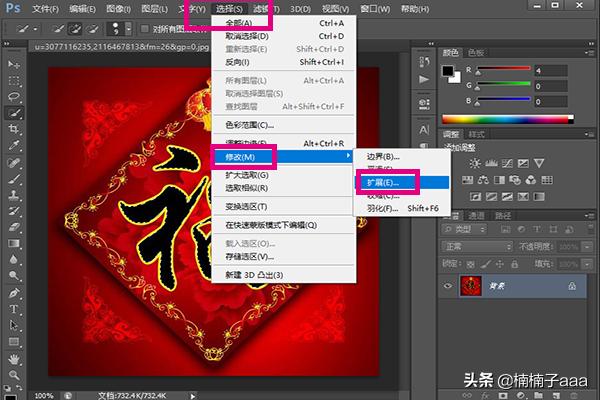This screenshot has height=400, width=600.
Task: Switch to the 色板 tab
Action: [476, 53]
